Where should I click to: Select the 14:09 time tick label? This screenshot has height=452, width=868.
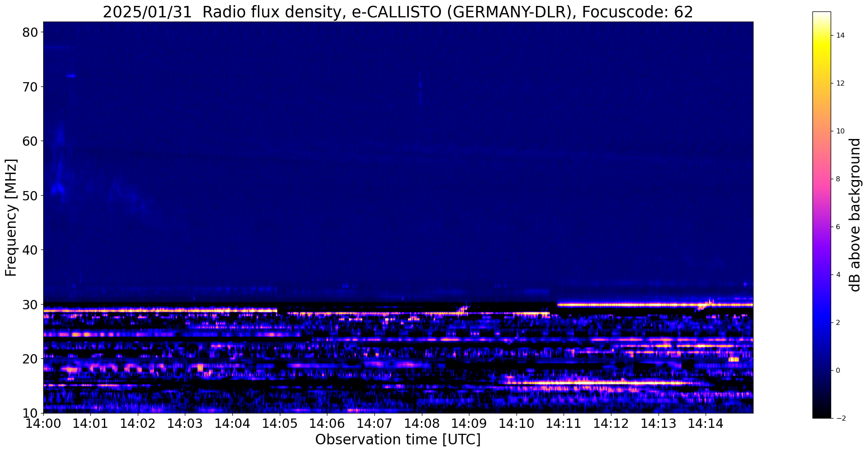tap(469, 424)
